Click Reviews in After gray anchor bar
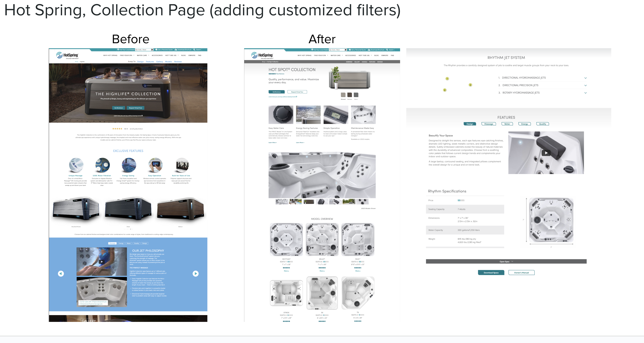 point(380,62)
